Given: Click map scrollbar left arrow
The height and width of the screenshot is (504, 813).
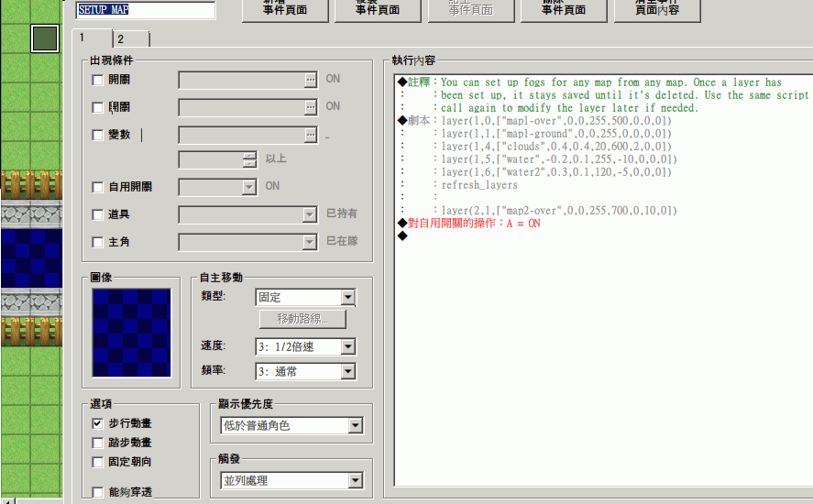Looking at the screenshot, I should tap(8, 501).
